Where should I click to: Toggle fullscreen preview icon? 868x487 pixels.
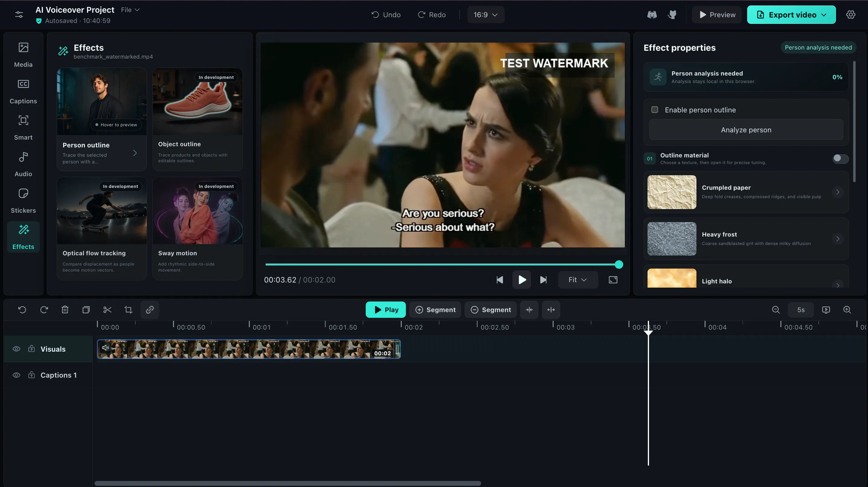(x=613, y=280)
